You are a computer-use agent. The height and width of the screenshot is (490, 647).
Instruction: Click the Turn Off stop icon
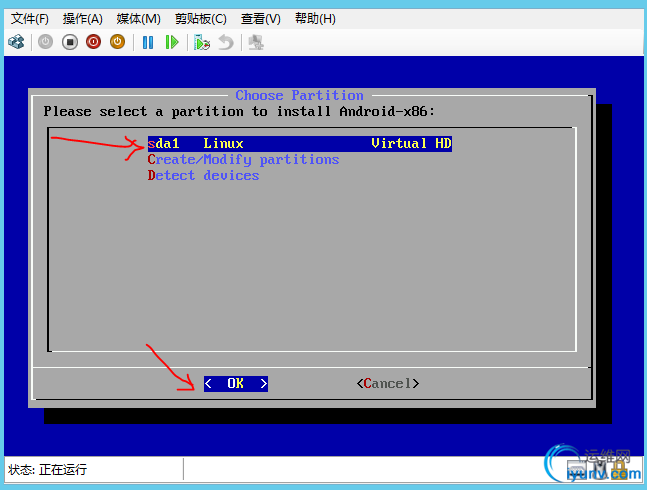[70, 42]
